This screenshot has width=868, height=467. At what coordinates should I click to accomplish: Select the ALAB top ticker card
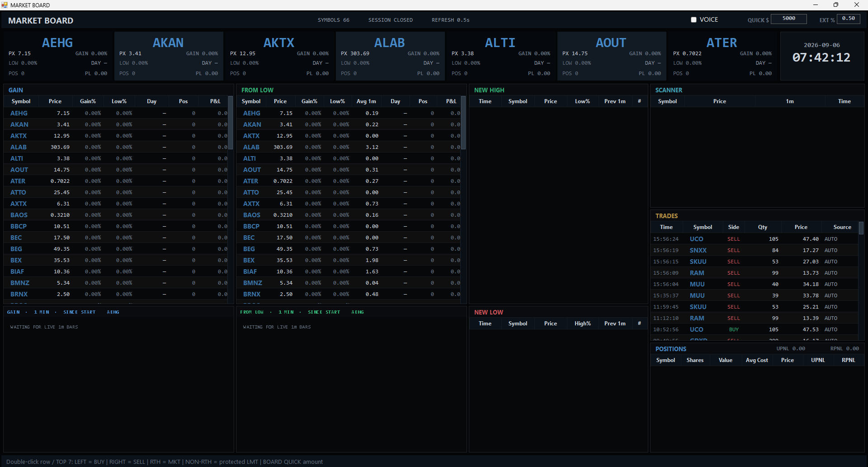tap(390, 56)
